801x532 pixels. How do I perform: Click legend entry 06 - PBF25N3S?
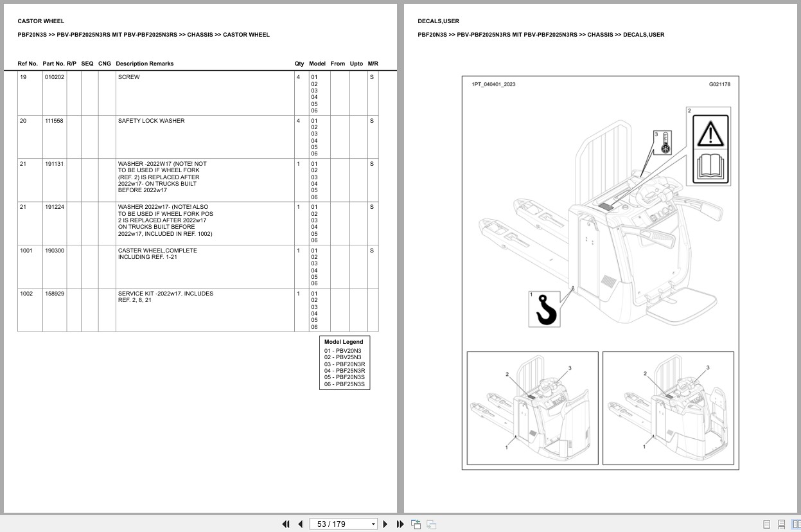coord(344,384)
